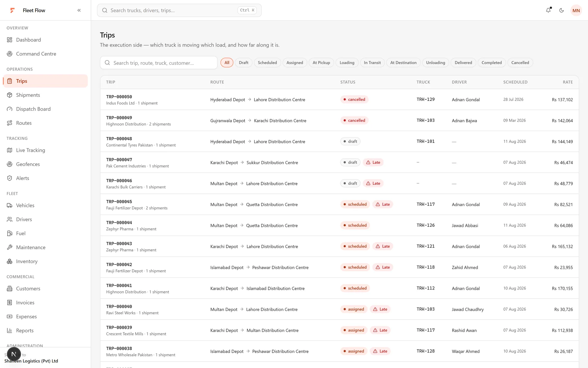588x368 pixels.
Task: Click the ROUTE column header
Action: [x=217, y=82]
